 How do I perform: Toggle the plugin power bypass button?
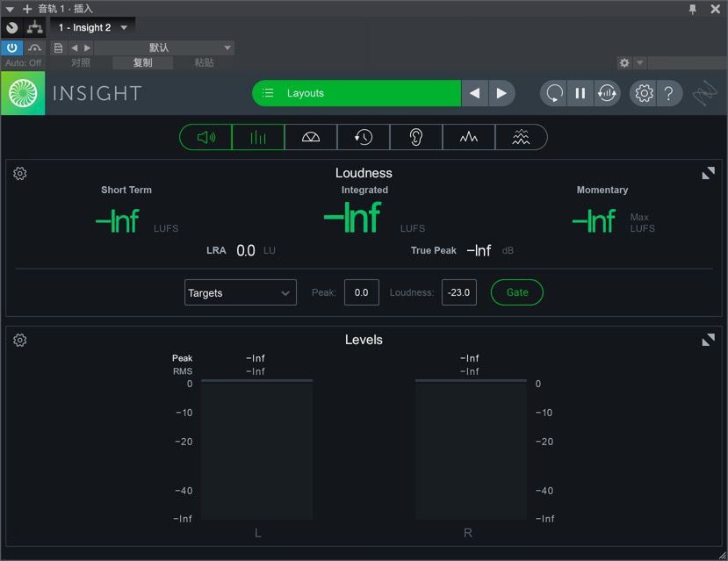click(x=11, y=47)
